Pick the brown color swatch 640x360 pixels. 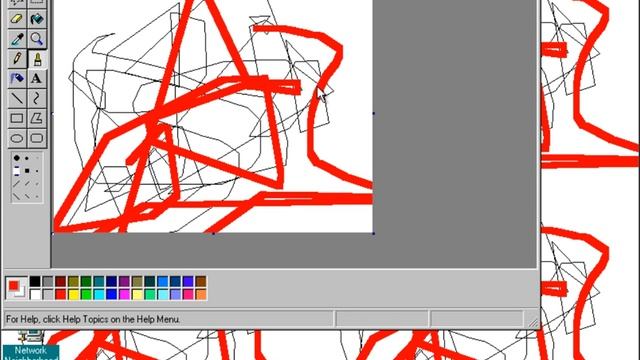201,281
